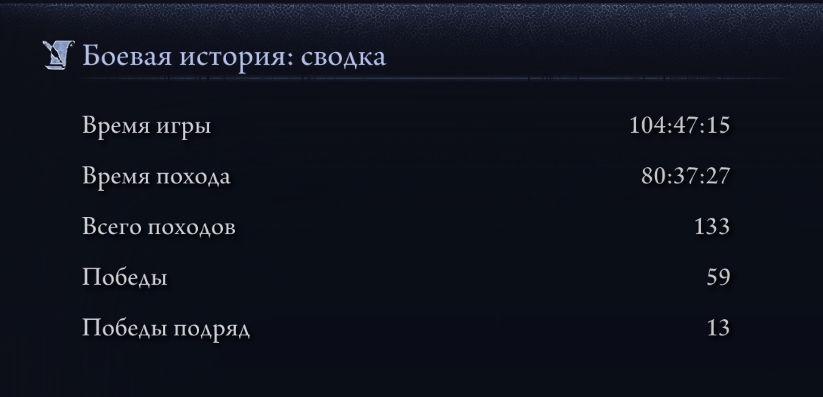Select the 'Победы' row label
823x397 pixels.
(x=124, y=278)
